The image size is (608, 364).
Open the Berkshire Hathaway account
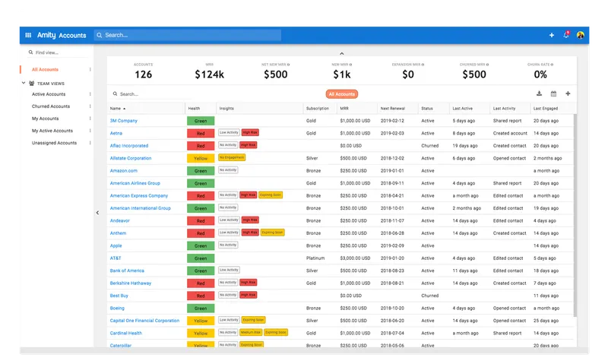(130, 283)
